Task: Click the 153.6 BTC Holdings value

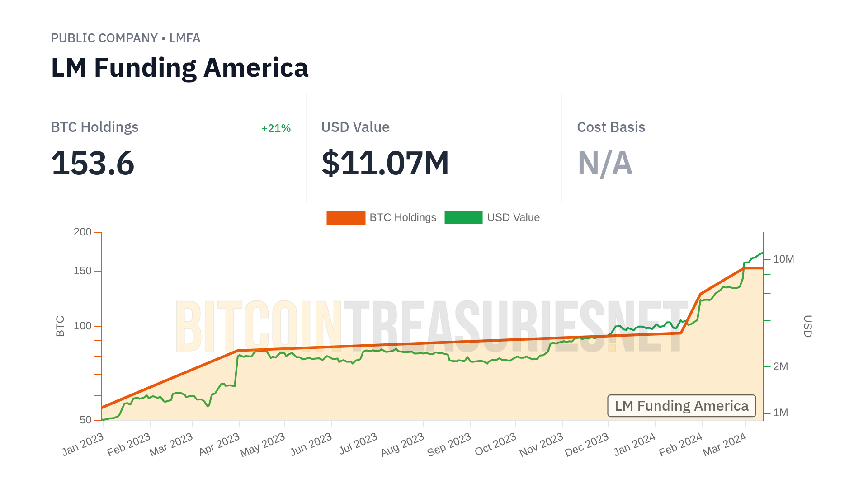Action: pyautogui.click(x=93, y=163)
